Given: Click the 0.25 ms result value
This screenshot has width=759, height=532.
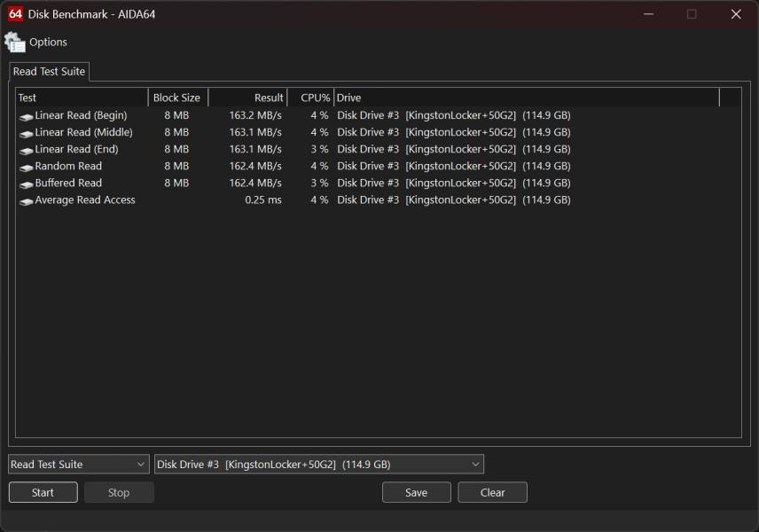Looking at the screenshot, I should click(262, 199).
